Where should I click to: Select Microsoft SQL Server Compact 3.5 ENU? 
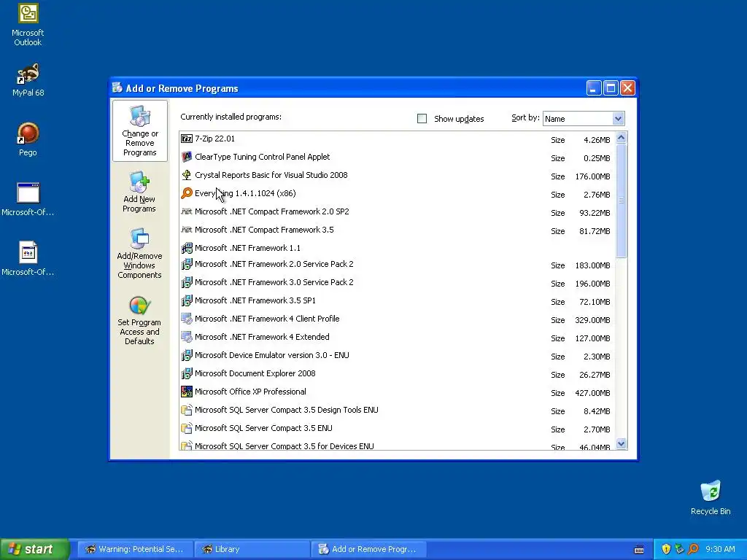point(397,429)
